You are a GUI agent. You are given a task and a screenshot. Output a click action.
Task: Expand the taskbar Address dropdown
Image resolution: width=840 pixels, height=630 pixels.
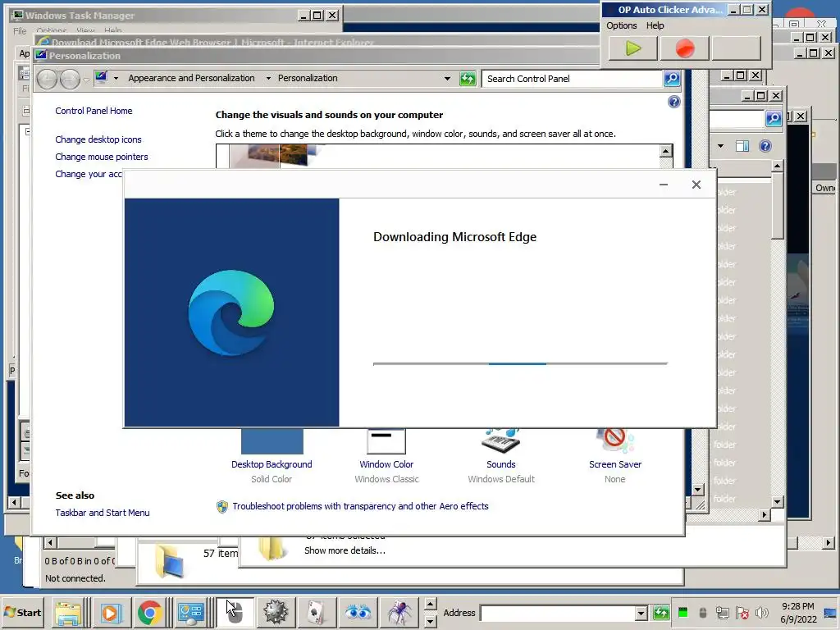[x=641, y=613]
